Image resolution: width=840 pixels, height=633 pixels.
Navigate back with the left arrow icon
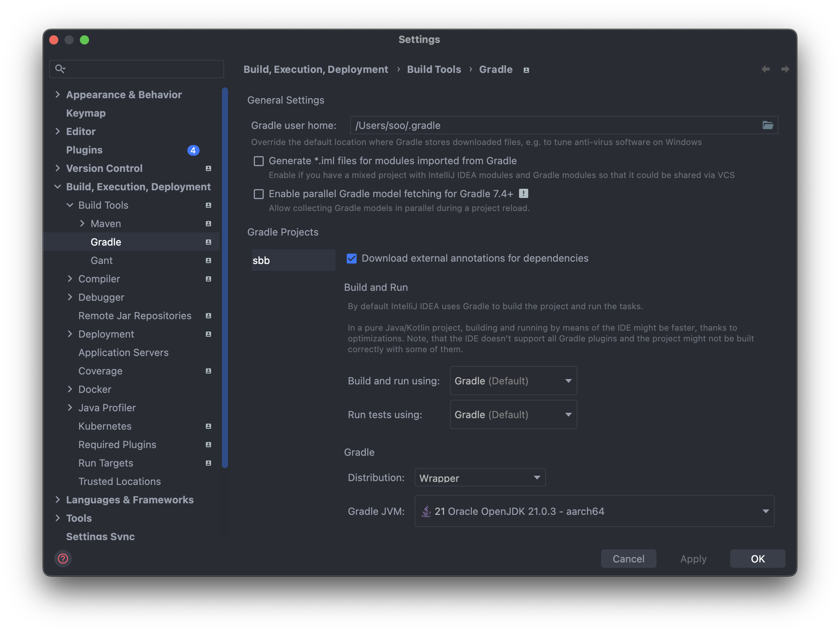(766, 69)
